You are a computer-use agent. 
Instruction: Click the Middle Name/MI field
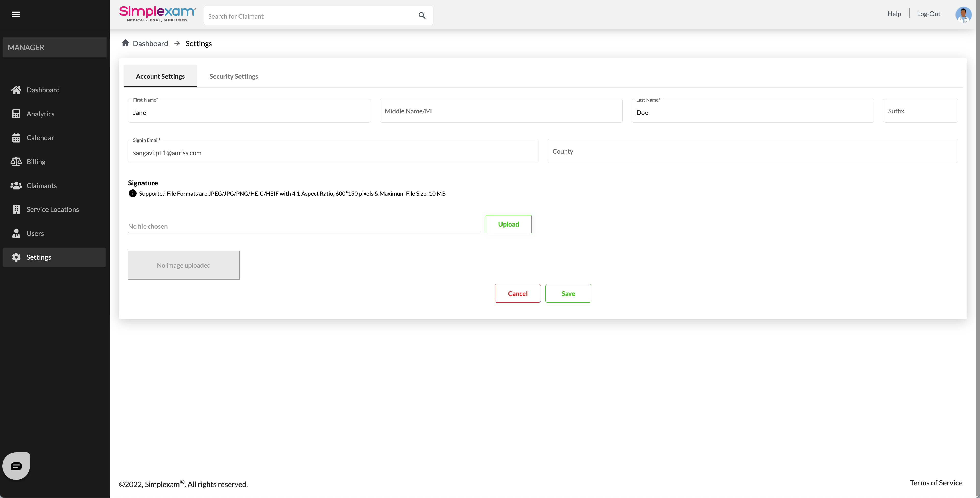pyautogui.click(x=501, y=111)
